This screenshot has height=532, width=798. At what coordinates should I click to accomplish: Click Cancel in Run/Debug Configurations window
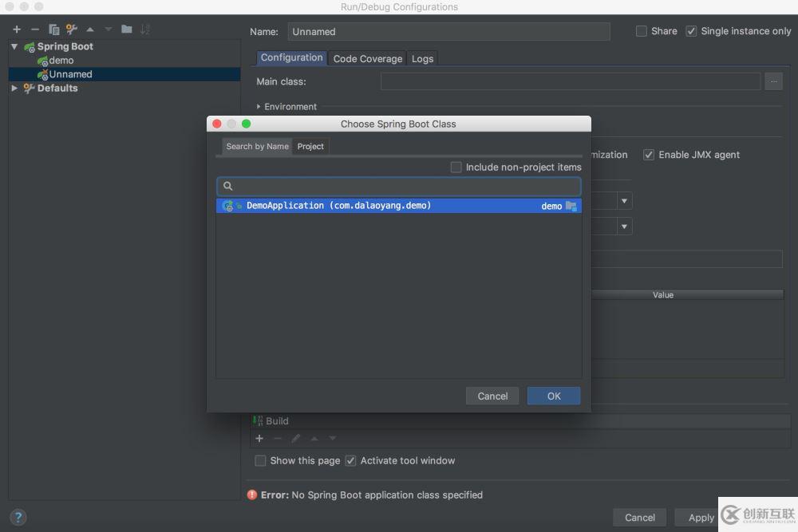[x=640, y=518]
